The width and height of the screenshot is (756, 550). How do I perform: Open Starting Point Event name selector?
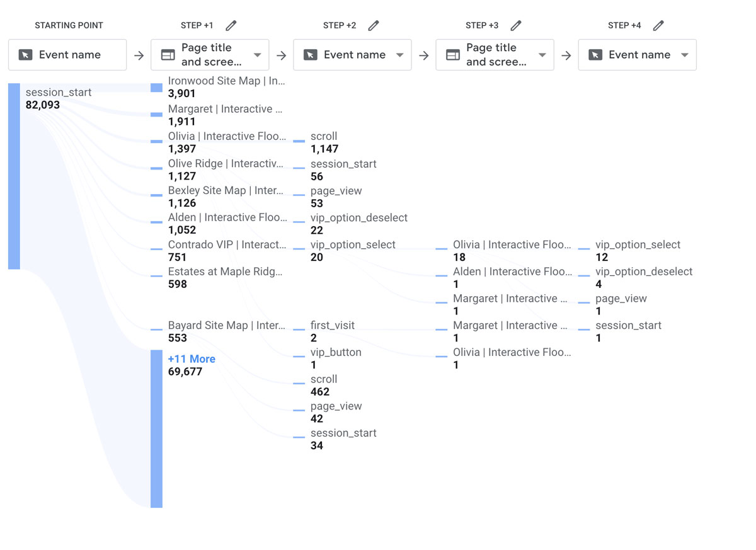coord(67,55)
